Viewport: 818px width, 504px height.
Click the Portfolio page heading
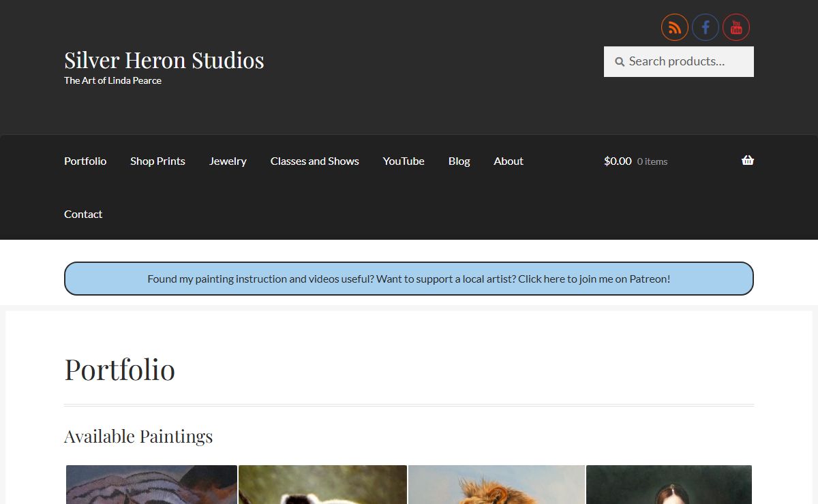point(119,369)
